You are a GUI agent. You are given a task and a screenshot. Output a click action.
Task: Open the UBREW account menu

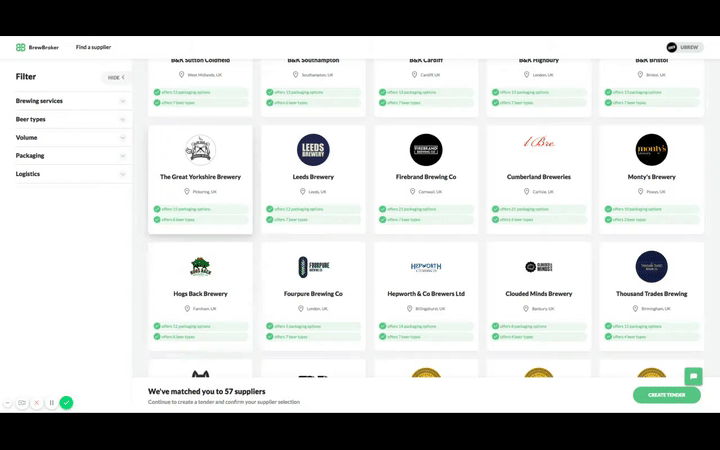(684, 47)
